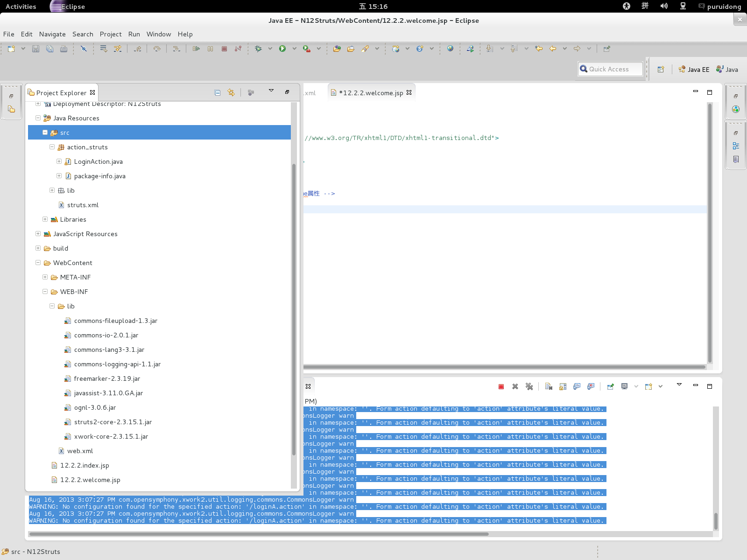Select the Project Explorer tab
Viewport: 747px width, 560px height.
point(61,93)
